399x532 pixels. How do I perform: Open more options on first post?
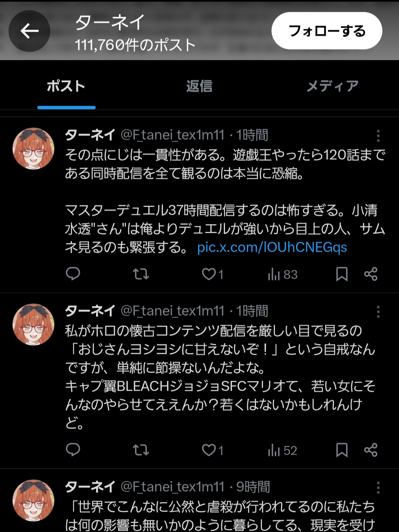point(378,136)
